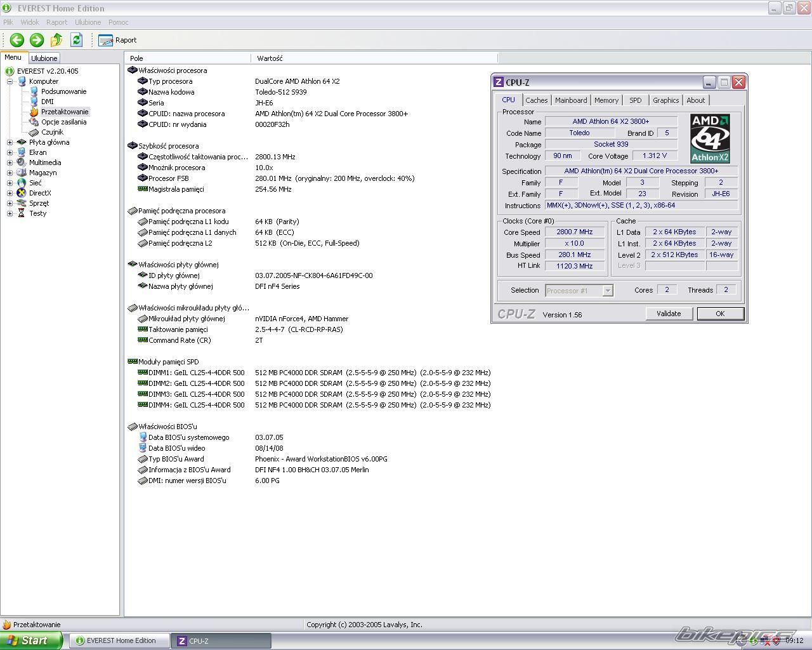Expand the Sprzęt tree node
The width and height of the screenshot is (812, 650).
click(10, 203)
